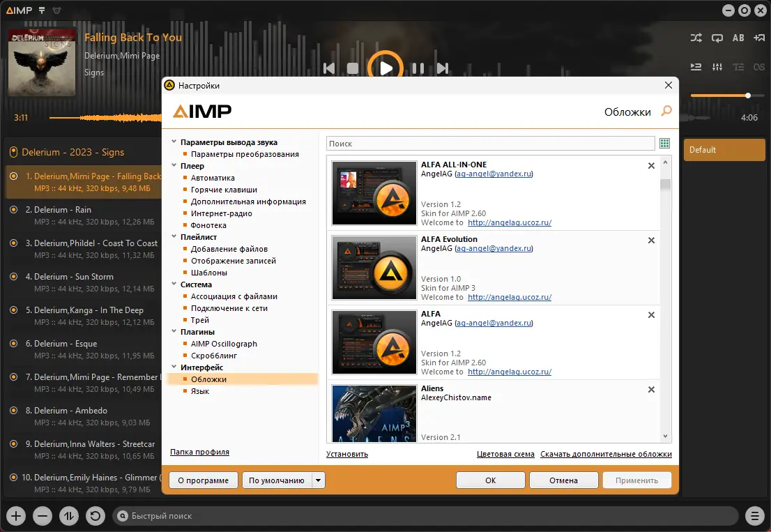Close the Настройки dialog
The height and width of the screenshot is (532, 771).
669,85
